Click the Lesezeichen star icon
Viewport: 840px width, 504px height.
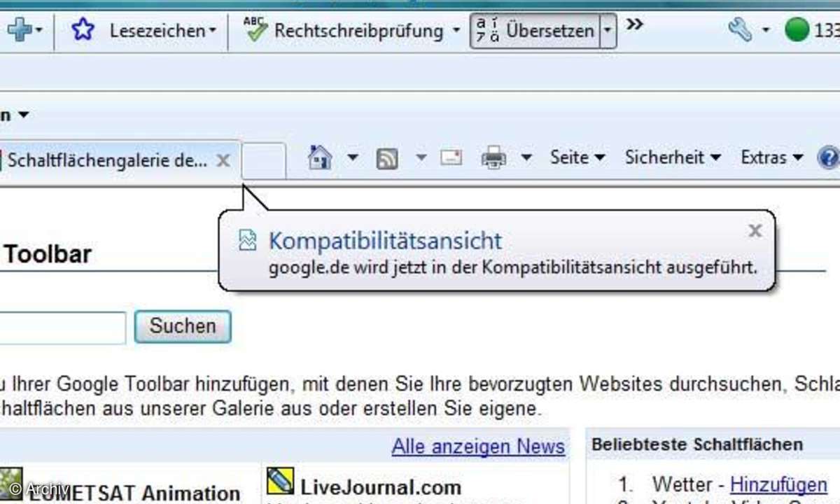coord(83,31)
